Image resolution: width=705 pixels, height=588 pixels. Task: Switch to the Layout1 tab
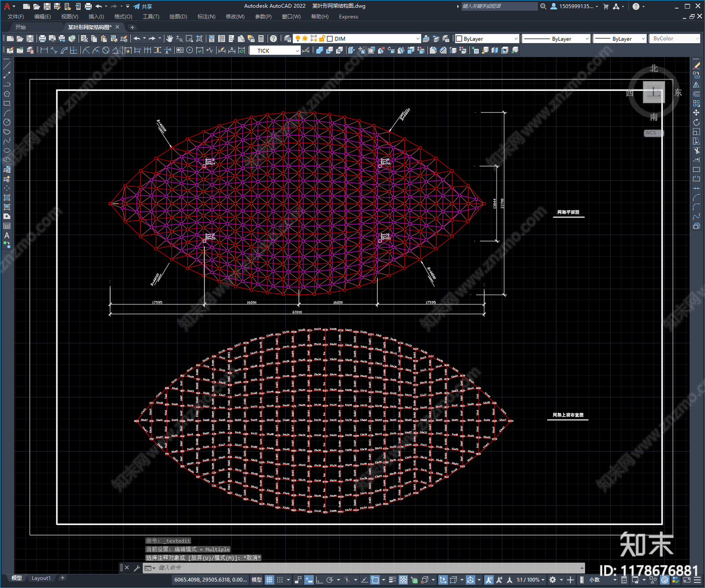[41, 578]
